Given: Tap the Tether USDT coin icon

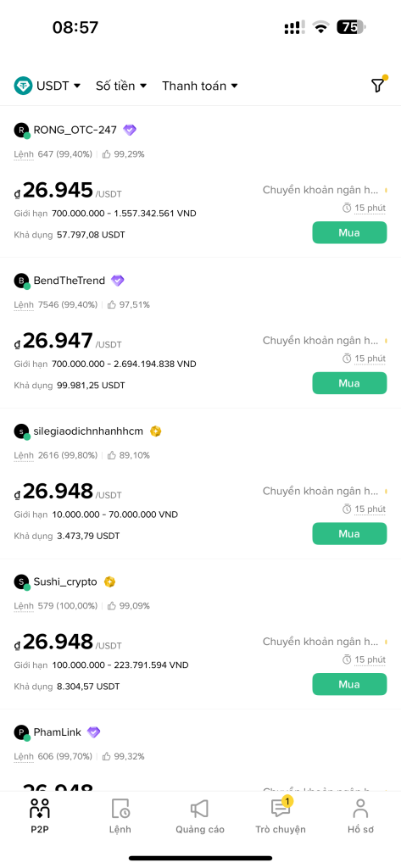Looking at the screenshot, I should [x=23, y=86].
